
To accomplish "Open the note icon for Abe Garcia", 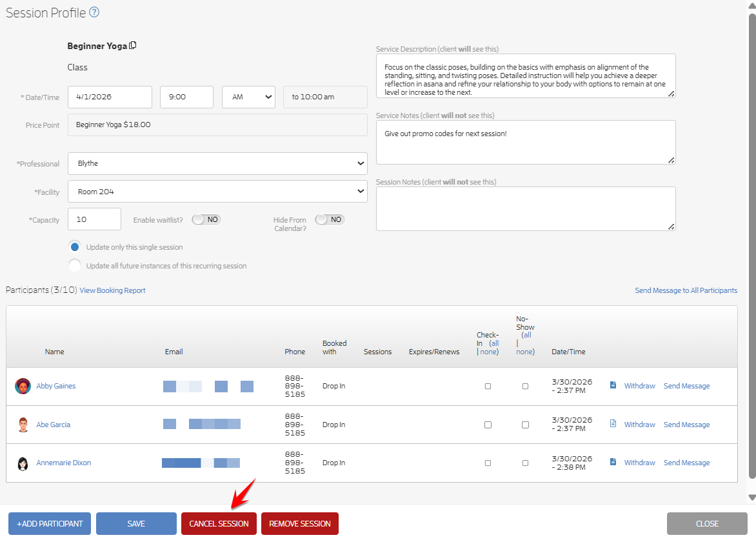I will click(x=613, y=424).
